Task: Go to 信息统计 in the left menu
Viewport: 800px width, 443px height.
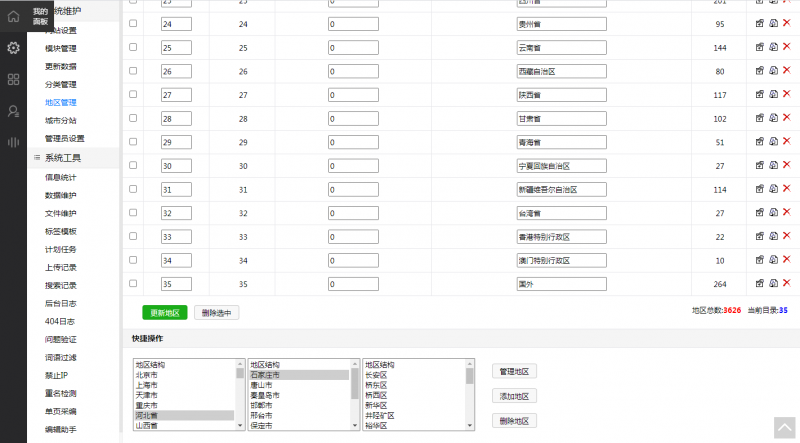Action: [x=60, y=177]
